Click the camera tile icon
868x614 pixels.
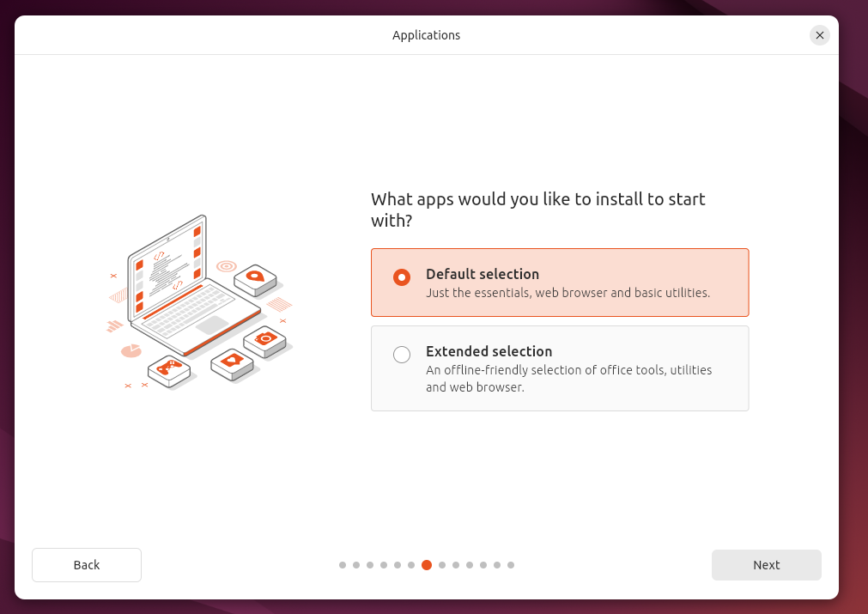tap(265, 341)
